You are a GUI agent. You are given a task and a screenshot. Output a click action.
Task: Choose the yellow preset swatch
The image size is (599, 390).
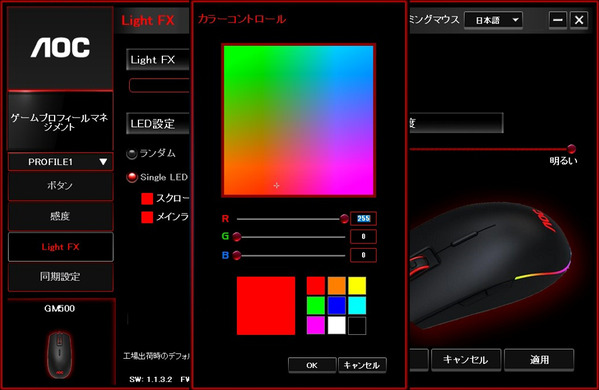tap(357, 286)
